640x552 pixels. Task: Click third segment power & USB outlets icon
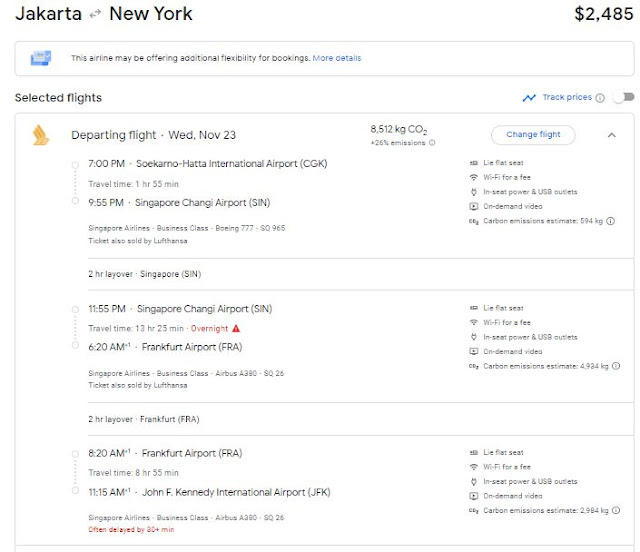(x=473, y=481)
